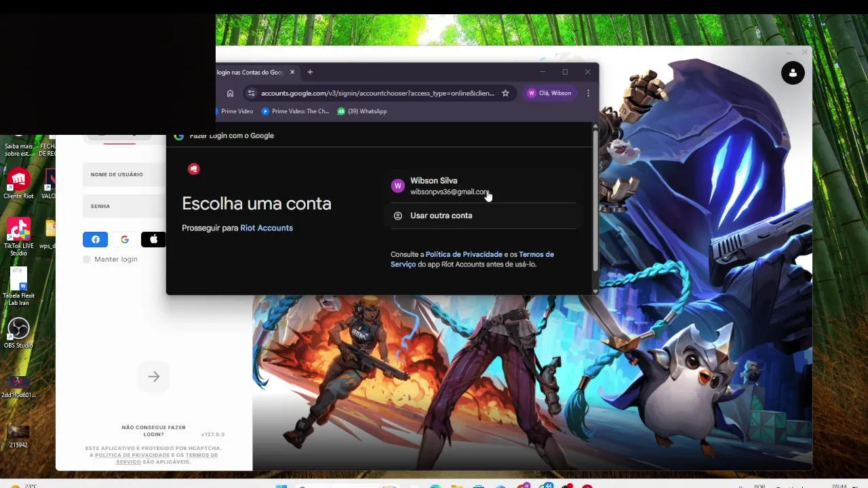Open the 215942 desktop image file
This screenshot has width=868, height=488.
pyautogui.click(x=18, y=436)
